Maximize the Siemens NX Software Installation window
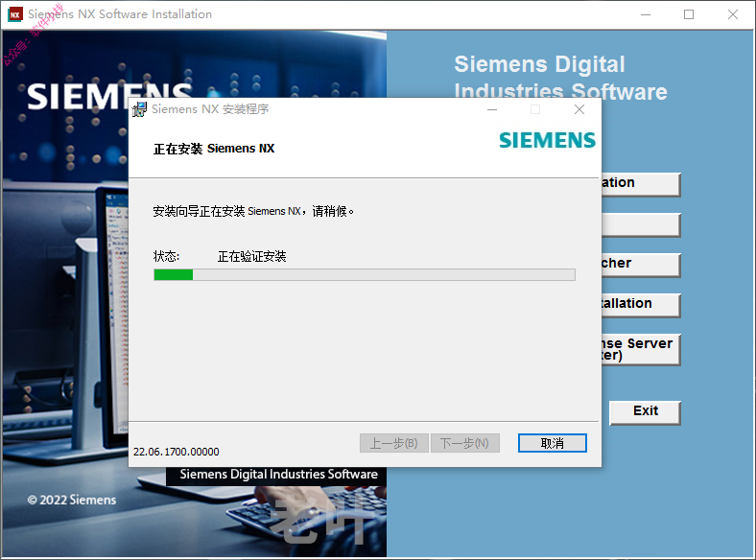The height and width of the screenshot is (560, 756). (x=689, y=14)
